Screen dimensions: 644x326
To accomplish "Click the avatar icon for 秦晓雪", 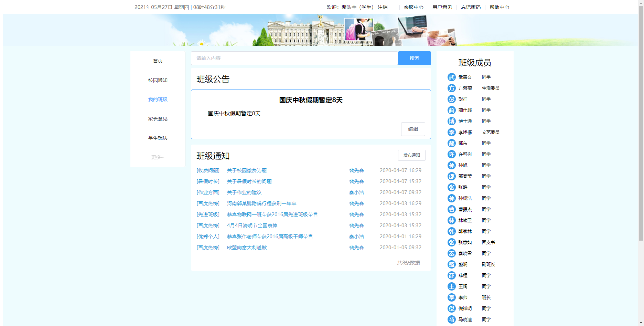I will (x=451, y=253).
